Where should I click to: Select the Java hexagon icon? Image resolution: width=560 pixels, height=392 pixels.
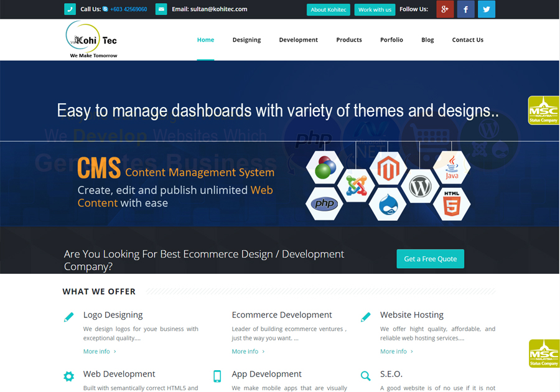[452, 167]
